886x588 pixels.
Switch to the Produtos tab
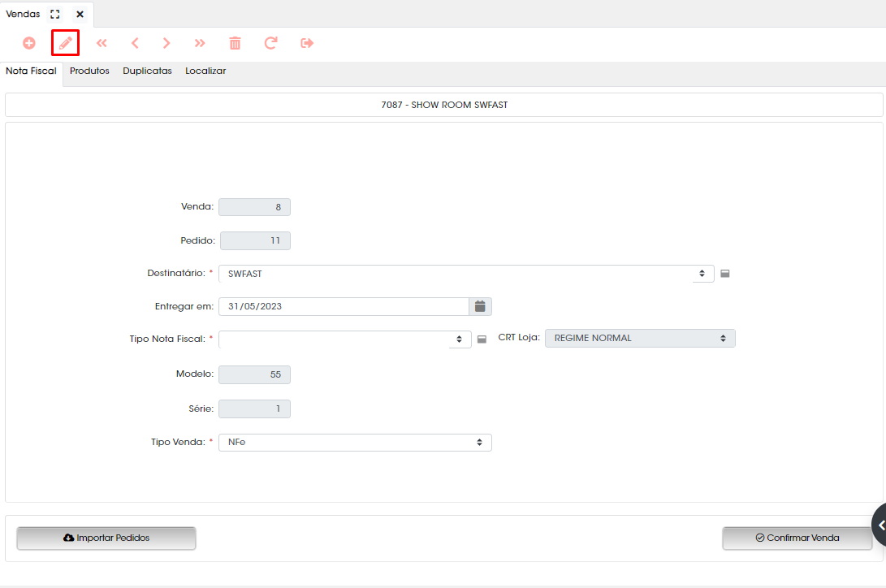(89, 71)
